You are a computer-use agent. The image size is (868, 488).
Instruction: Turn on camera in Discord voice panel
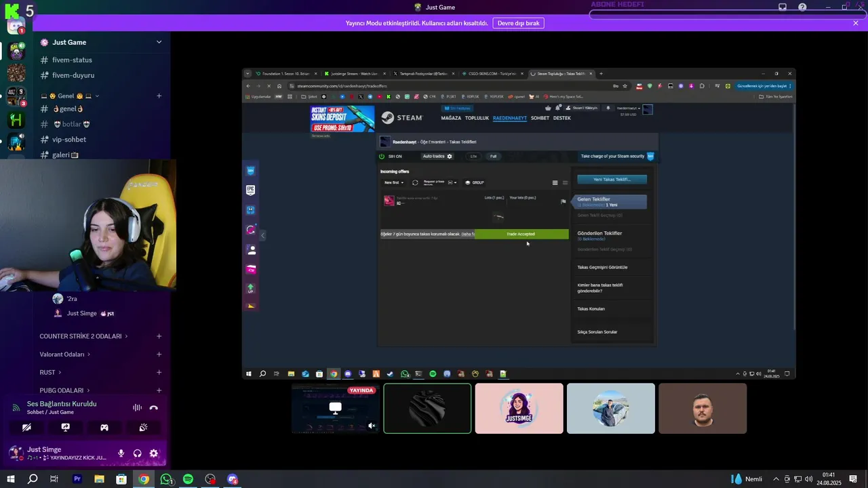click(26, 428)
